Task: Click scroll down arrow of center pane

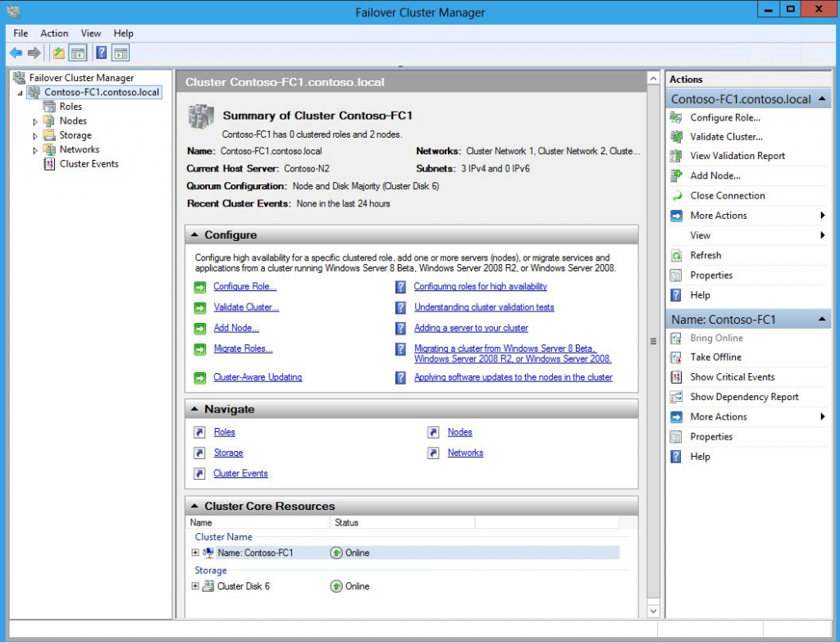Action: (653, 612)
